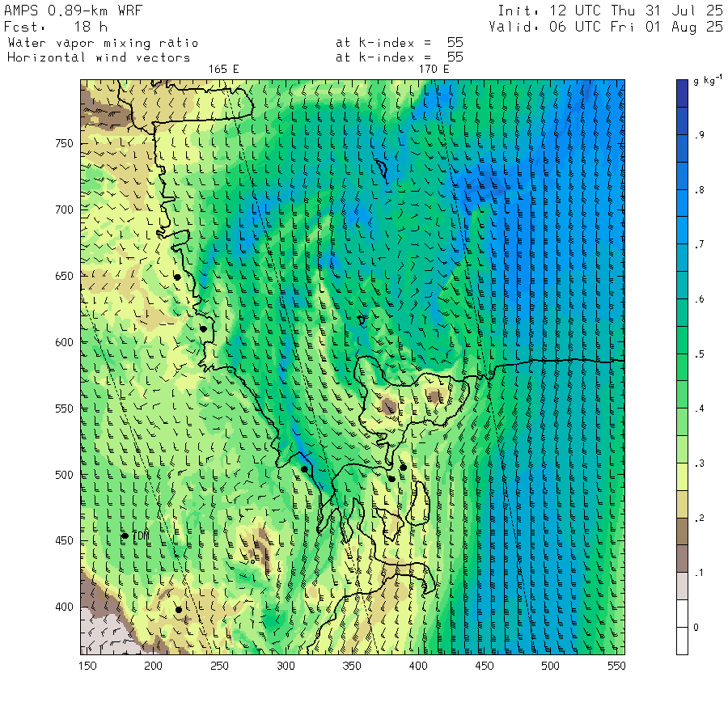Click the '.6' colorbar value label
The height and width of the screenshot is (728, 728).
pos(699,299)
